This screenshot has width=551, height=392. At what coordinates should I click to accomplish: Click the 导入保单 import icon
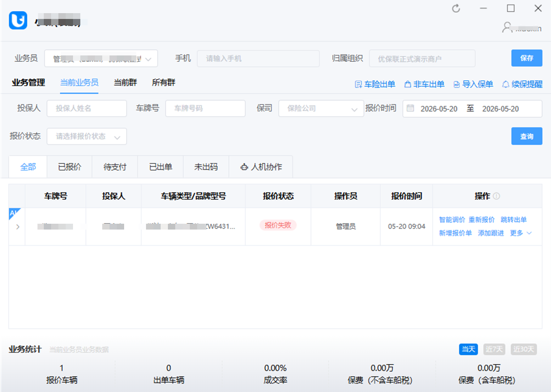[x=457, y=84]
